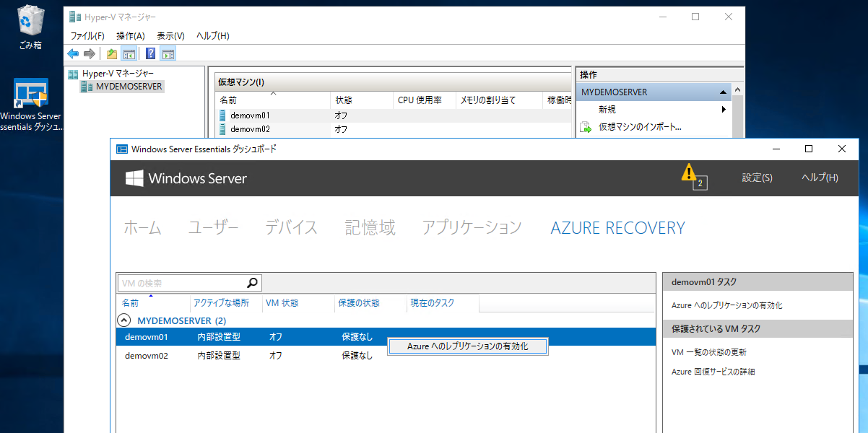This screenshot has width=868, height=433.
Task: Click 仮想マシンのインポート... action
Action: (x=640, y=127)
